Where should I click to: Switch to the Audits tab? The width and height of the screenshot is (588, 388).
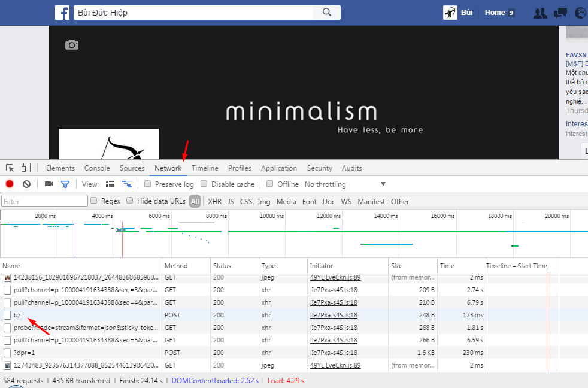tap(351, 168)
